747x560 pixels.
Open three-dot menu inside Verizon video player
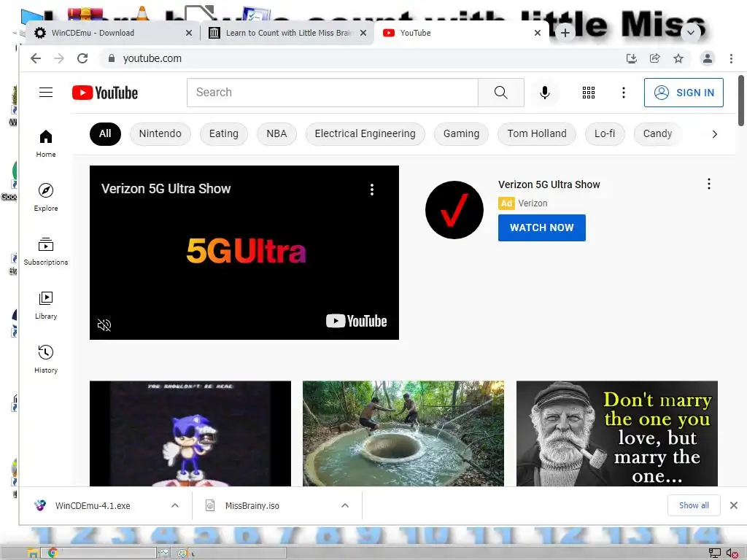(372, 190)
